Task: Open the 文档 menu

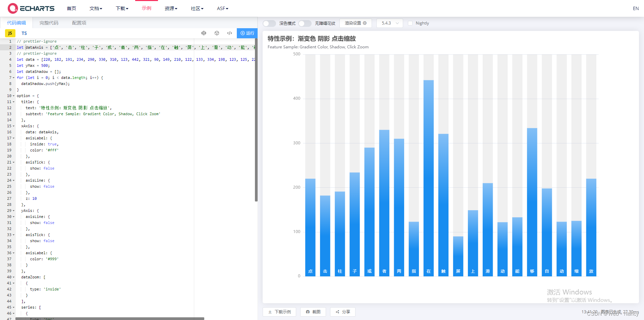Action: [96, 8]
